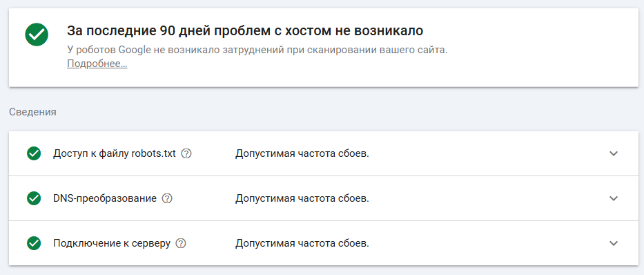This screenshot has width=644, height=275.
Task: Click the robots.txt row status Допустимая частота сбоев
Action: click(x=302, y=153)
